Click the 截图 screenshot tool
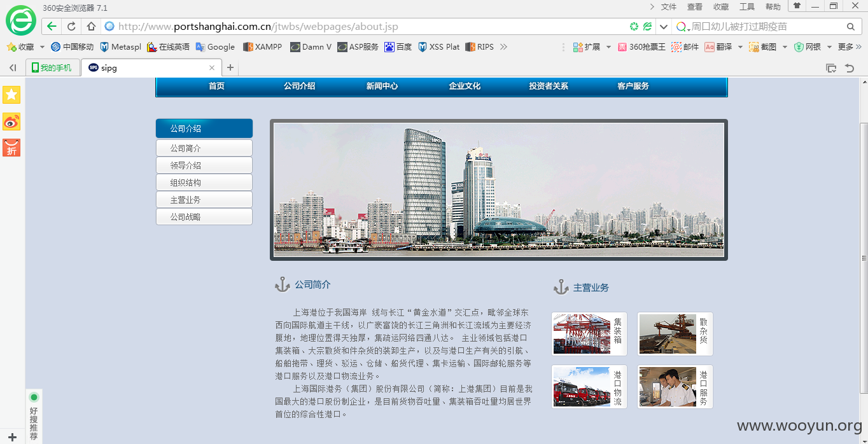 point(762,46)
